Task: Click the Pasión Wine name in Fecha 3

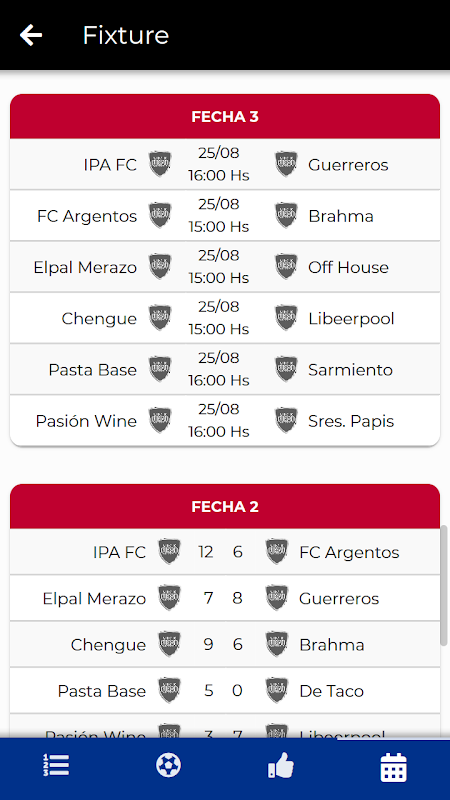Action: [x=86, y=421]
